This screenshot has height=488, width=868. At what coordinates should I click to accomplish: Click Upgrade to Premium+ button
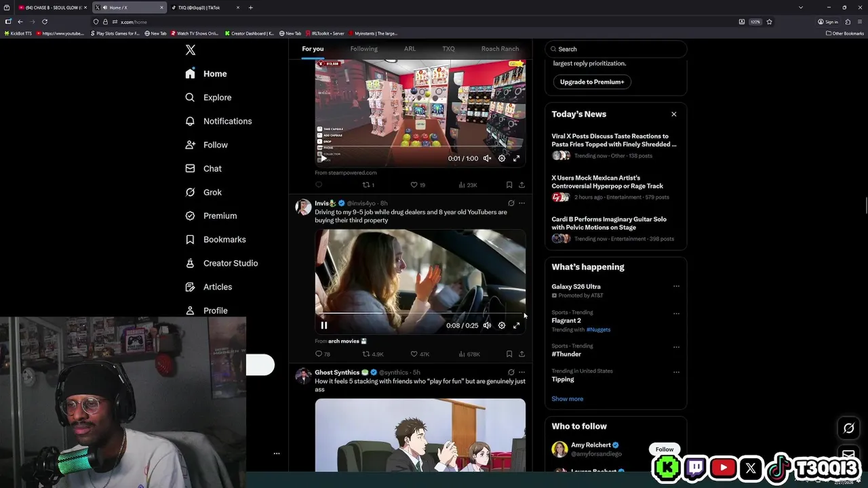592,82
